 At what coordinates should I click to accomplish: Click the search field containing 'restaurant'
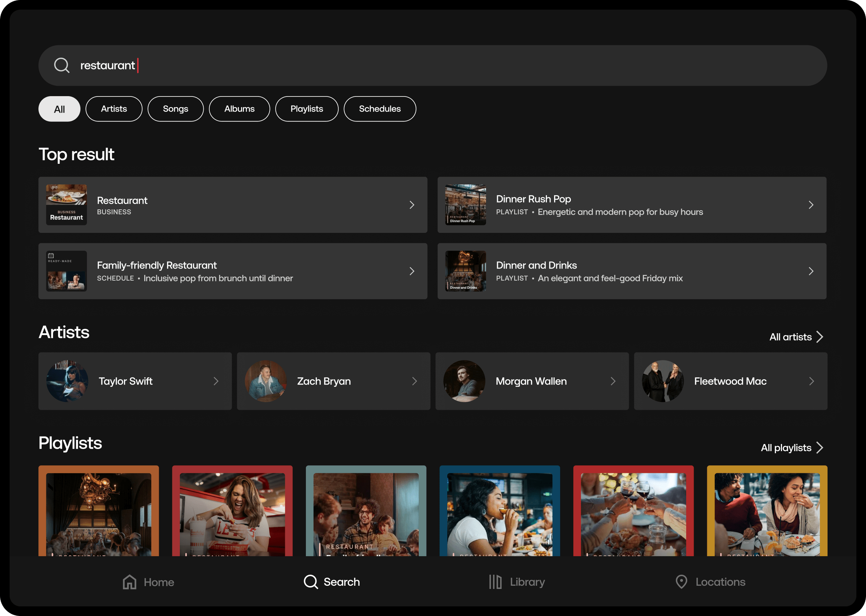pos(432,65)
